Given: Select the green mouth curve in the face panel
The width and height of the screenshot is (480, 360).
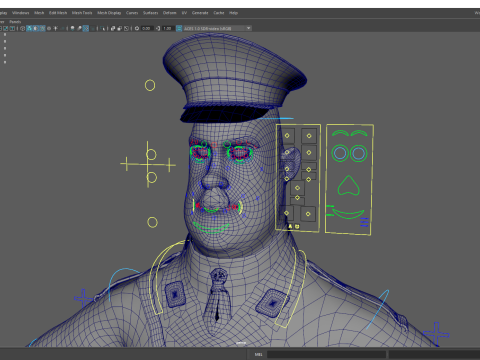Looking at the screenshot, I should point(348,214).
